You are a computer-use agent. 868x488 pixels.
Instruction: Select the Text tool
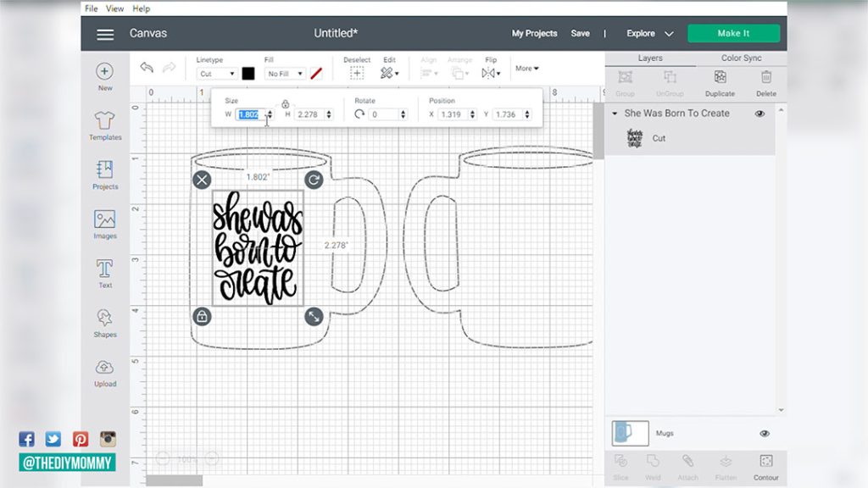point(104,274)
